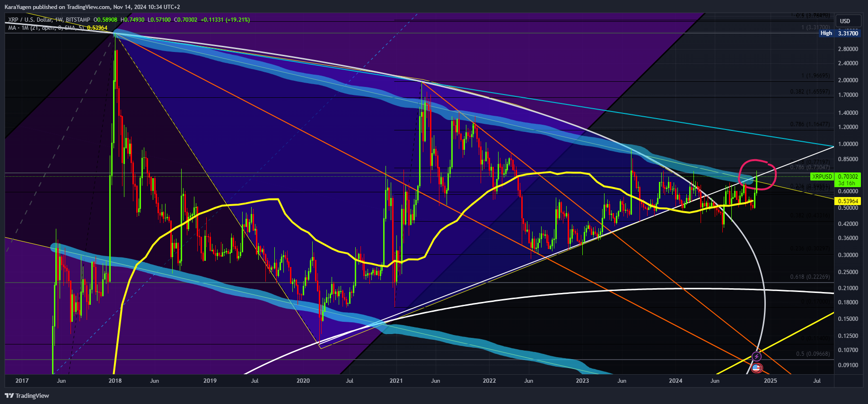868x404 pixels.
Task: Click the 1.40000 price scale label
Action: point(848,113)
